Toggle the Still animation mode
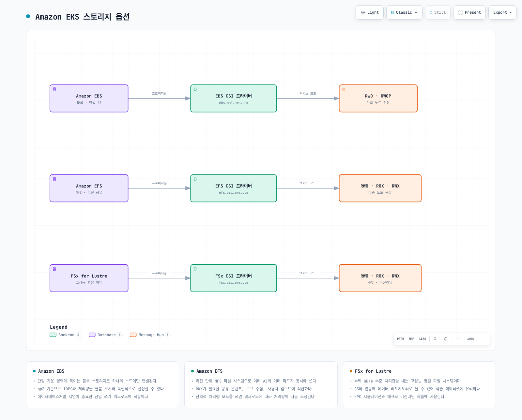 [x=438, y=12]
